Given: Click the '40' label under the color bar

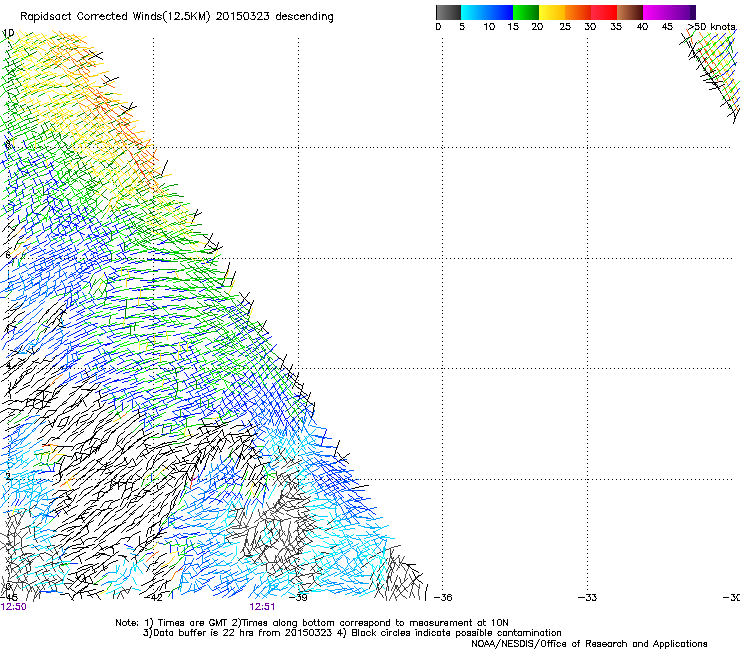Looking at the screenshot, I should (642, 26).
